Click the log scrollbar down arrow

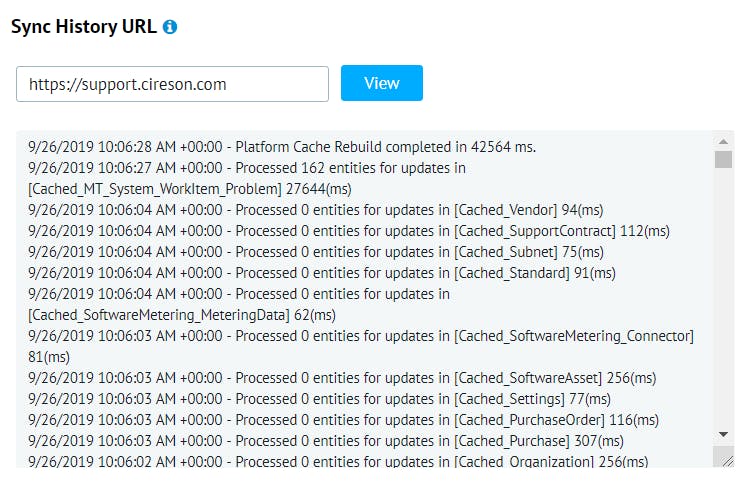point(723,434)
